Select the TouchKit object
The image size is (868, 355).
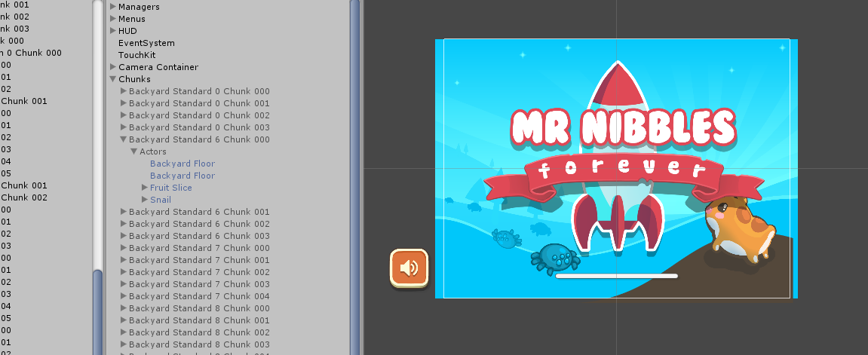click(x=136, y=55)
